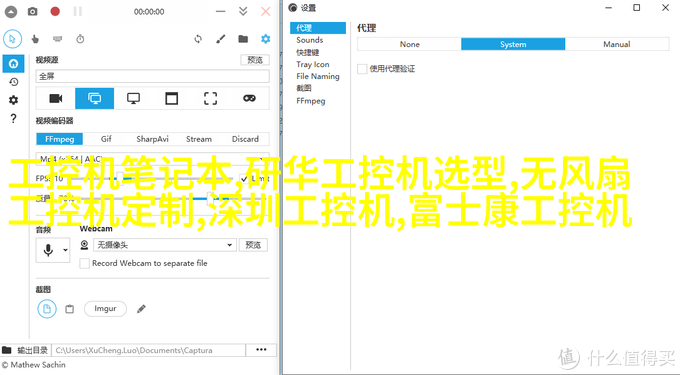Select Manual proxy mode
The image size is (680, 375).
coord(617,44)
